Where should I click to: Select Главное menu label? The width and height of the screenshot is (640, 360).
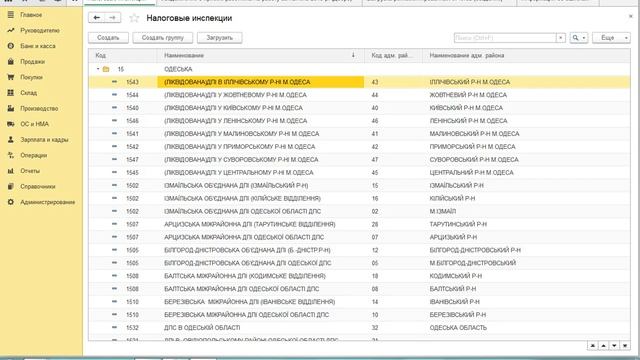pyautogui.click(x=31, y=15)
